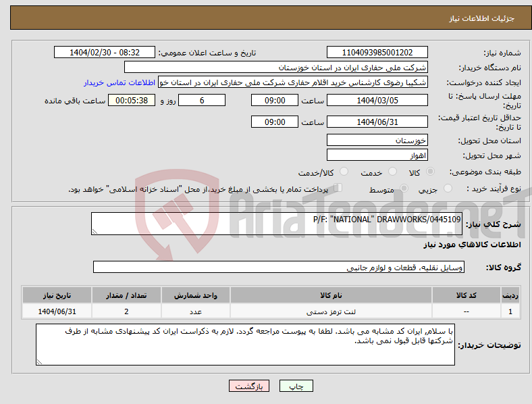Click the price validity time 09:00 field
The width and height of the screenshot is (532, 404).
pyautogui.click(x=275, y=122)
